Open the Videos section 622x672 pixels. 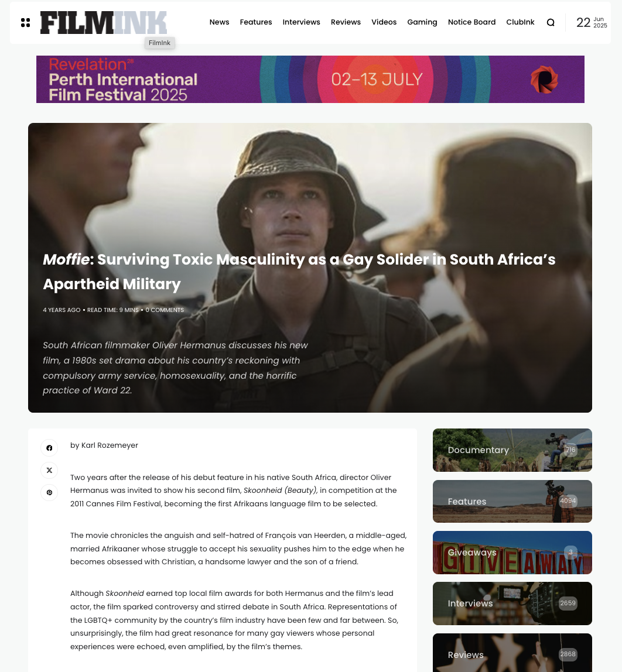click(x=384, y=22)
